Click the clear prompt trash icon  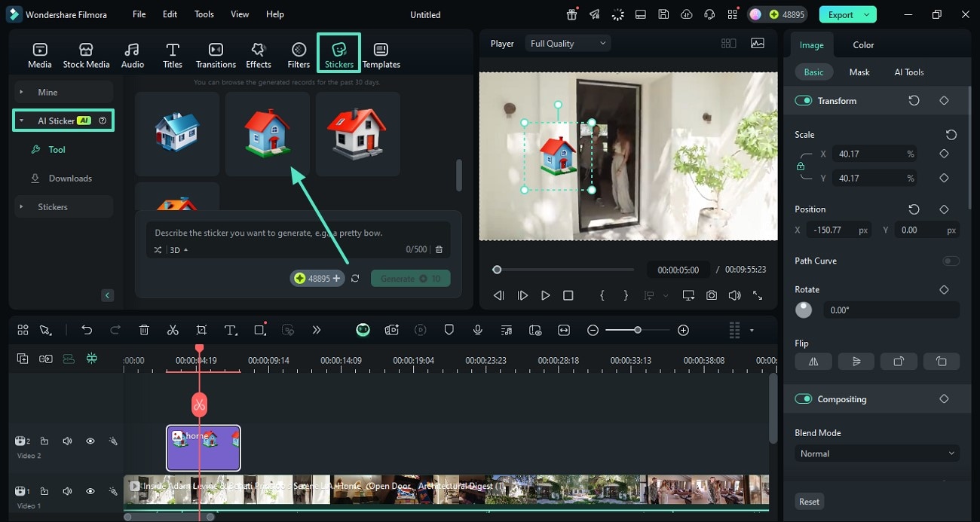click(x=439, y=249)
